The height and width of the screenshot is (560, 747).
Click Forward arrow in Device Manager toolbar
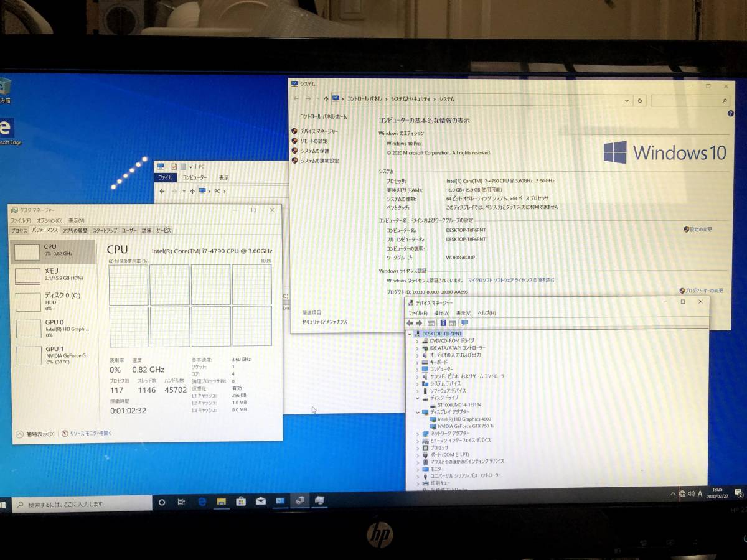pos(419,323)
